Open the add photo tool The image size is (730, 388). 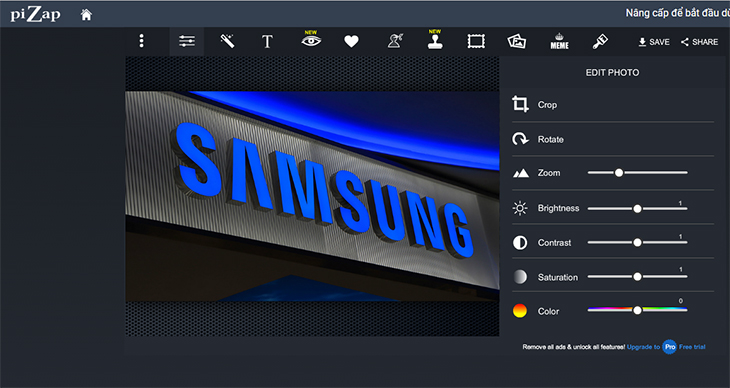517,41
